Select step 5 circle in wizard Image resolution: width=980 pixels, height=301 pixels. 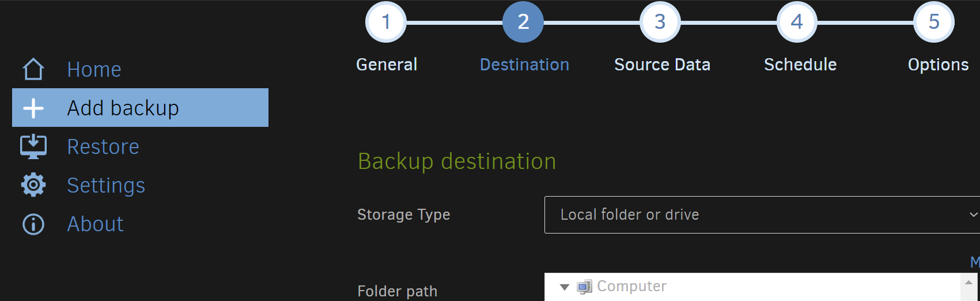934,22
